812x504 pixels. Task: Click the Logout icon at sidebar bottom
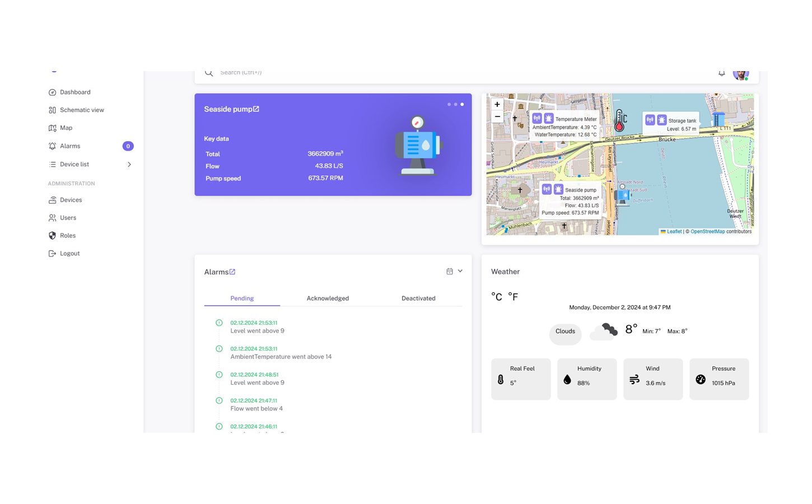coord(52,253)
